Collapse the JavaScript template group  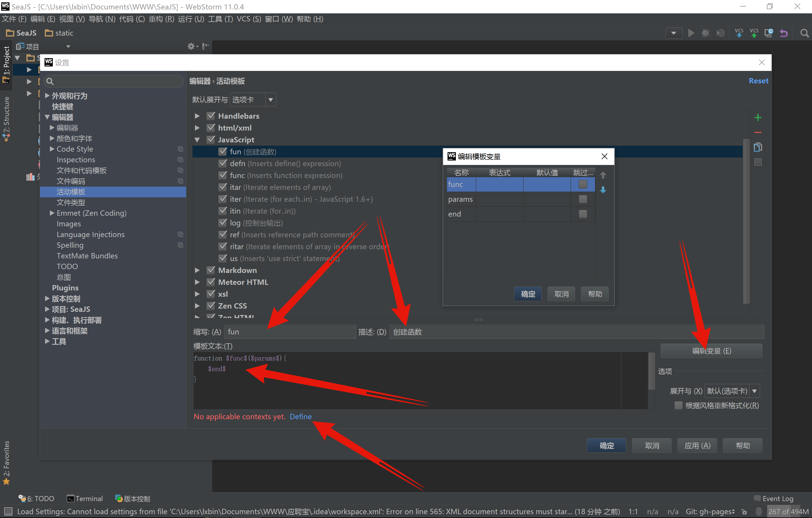point(197,139)
